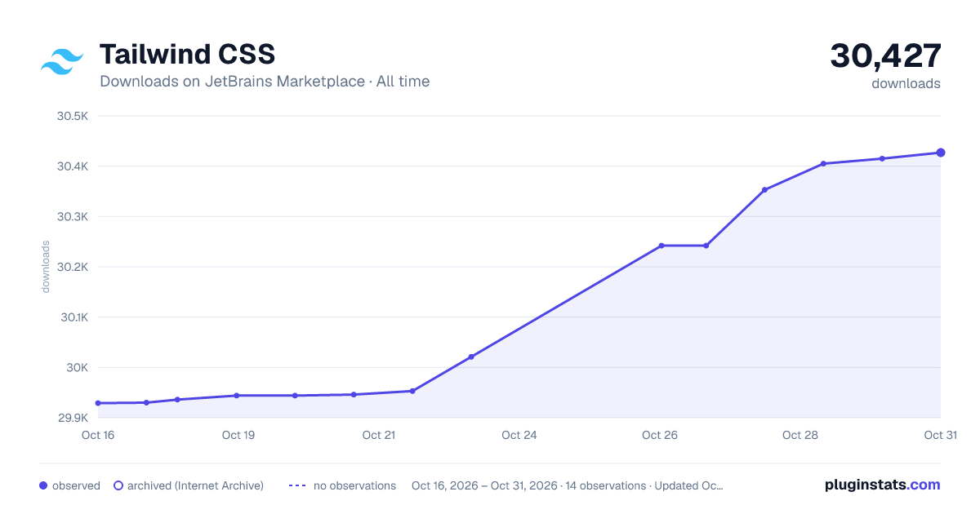Click the 30.5K y-axis label
This screenshot has height=514, width=980.
(x=72, y=116)
